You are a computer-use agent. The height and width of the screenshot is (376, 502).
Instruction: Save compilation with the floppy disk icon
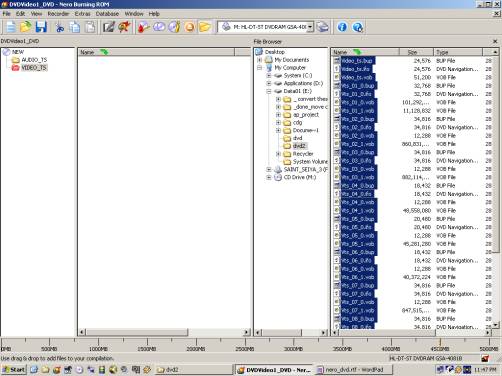coord(41,27)
